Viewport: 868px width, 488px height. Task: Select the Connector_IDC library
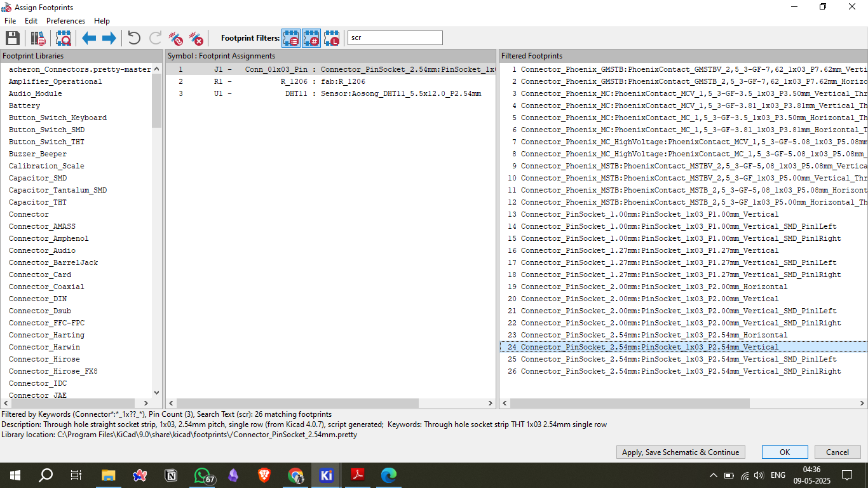(37, 383)
